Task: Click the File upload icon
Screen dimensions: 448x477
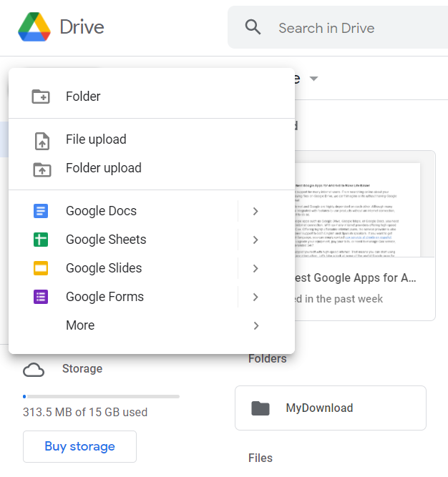Action: 42,140
